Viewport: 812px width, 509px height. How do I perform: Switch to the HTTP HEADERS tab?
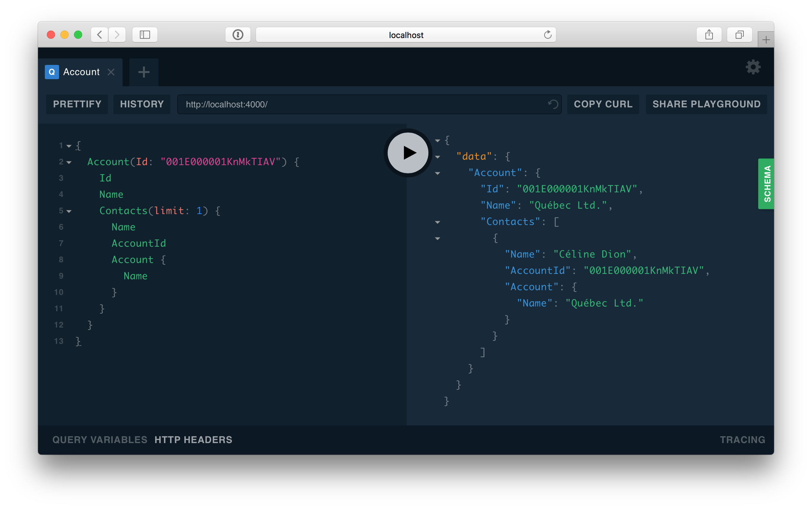(x=193, y=440)
